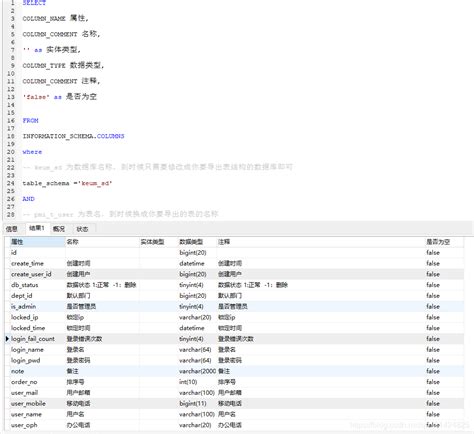Click 'false' in the user_mobile row

[x=433, y=403]
